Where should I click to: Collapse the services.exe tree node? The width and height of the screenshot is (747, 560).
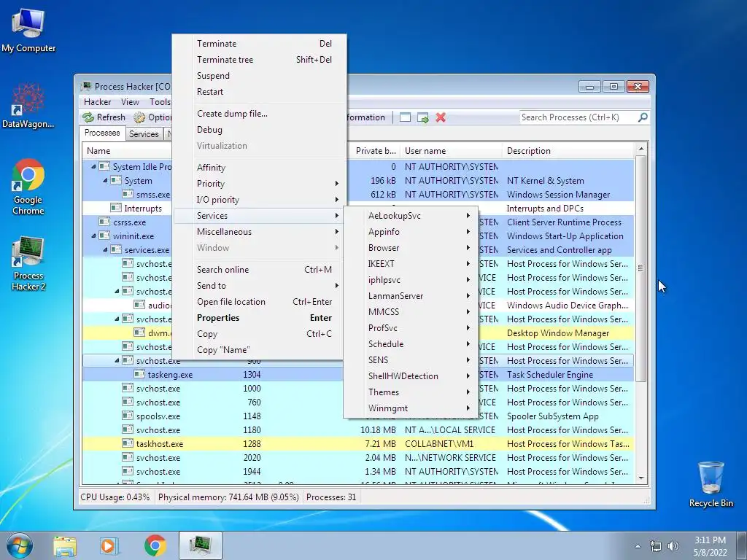[x=105, y=249]
